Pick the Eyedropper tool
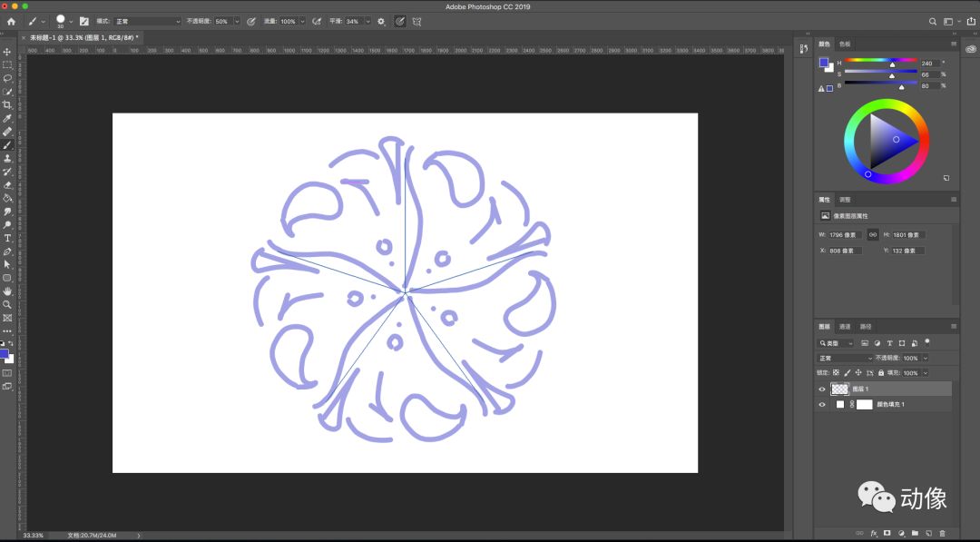This screenshot has width=980, height=542. (7, 118)
